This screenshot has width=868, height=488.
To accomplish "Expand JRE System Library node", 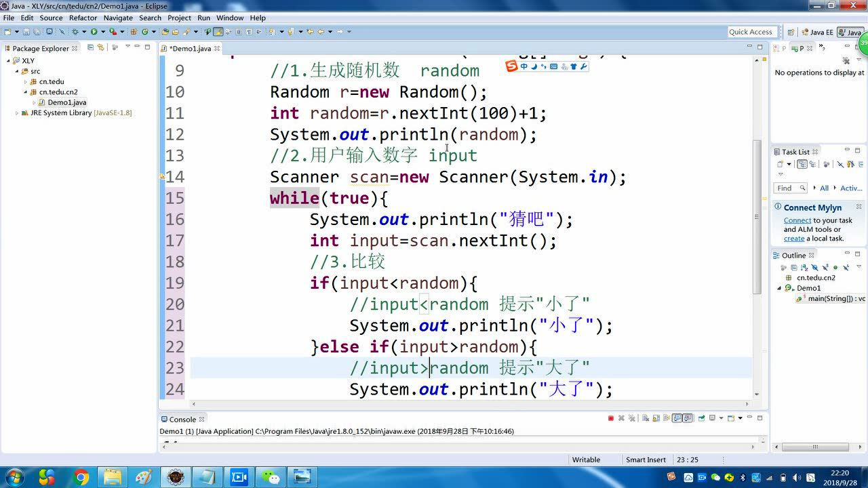I will click(x=16, y=113).
